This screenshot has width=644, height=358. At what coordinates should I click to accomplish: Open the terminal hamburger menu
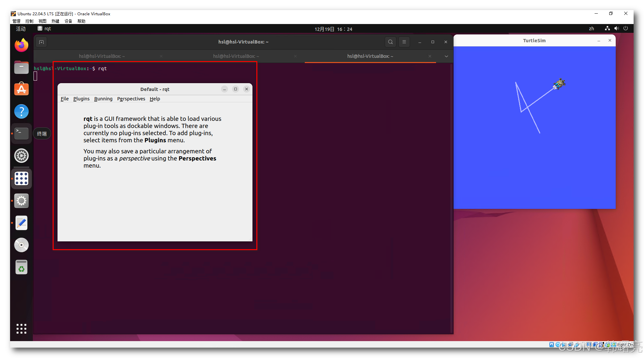pos(404,42)
